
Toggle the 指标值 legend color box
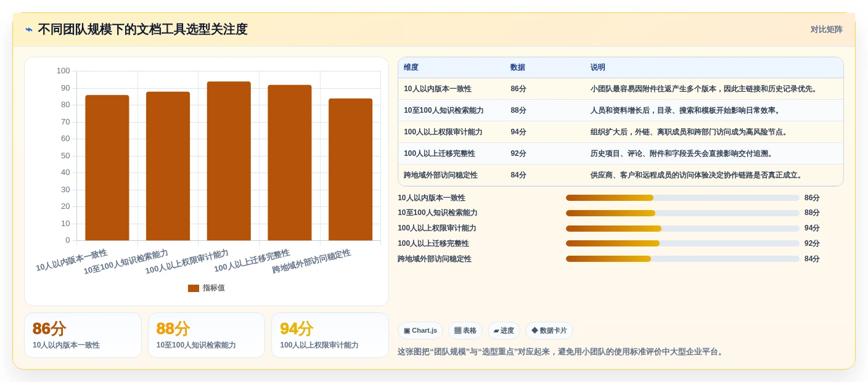[194, 288]
